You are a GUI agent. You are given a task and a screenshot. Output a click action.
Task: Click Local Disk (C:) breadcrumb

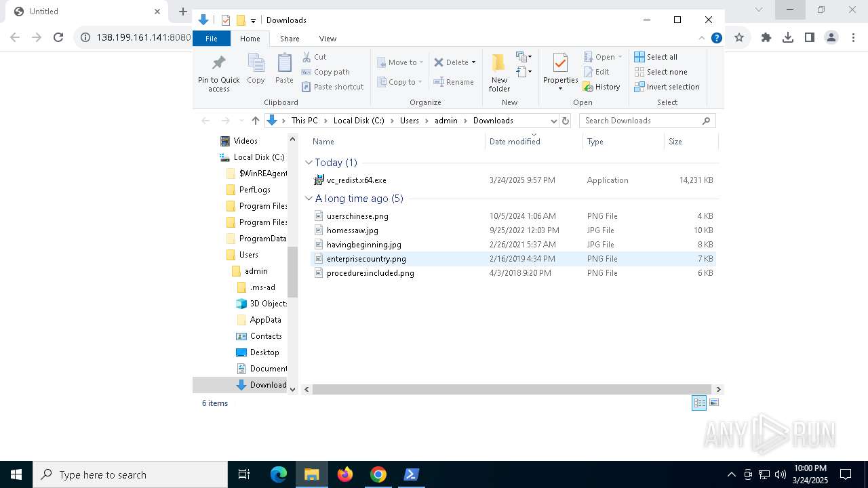[359, 121]
